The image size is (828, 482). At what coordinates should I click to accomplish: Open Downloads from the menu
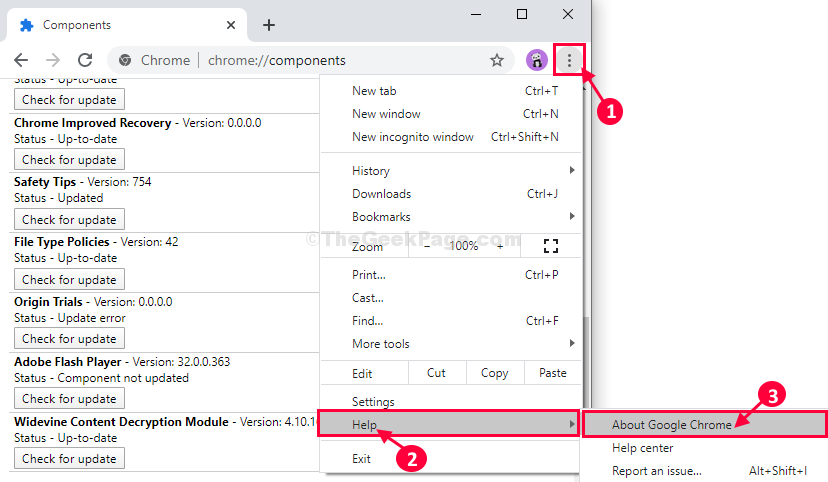[x=451, y=194]
